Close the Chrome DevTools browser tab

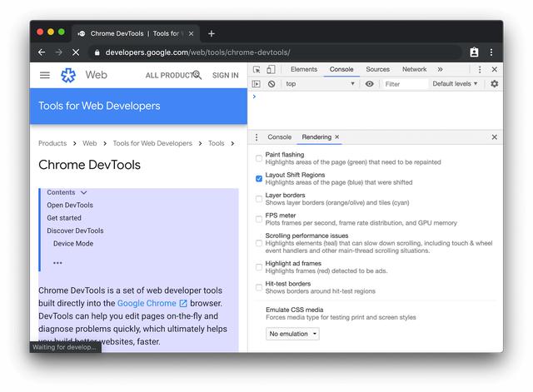click(191, 33)
